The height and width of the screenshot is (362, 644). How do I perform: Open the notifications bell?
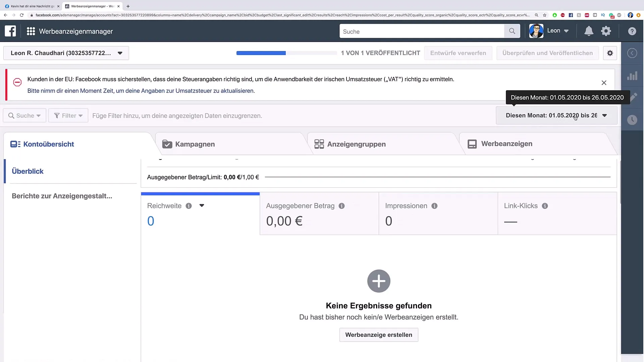[589, 31]
